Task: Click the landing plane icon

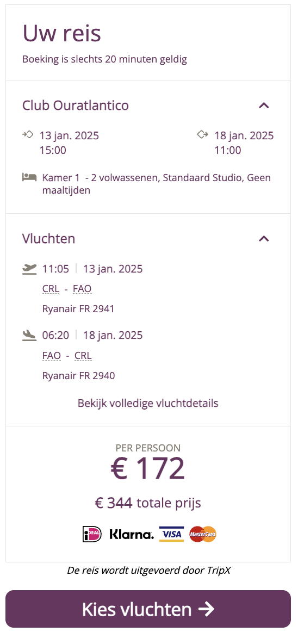Action: pyautogui.click(x=29, y=335)
